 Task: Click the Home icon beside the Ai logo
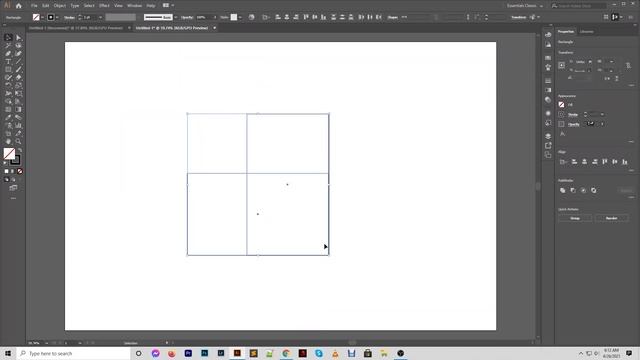[18, 6]
